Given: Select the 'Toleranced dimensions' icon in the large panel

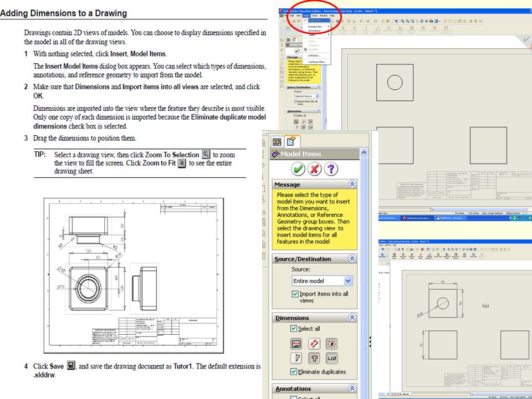Looking at the screenshot, I should click(x=296, y=359).
